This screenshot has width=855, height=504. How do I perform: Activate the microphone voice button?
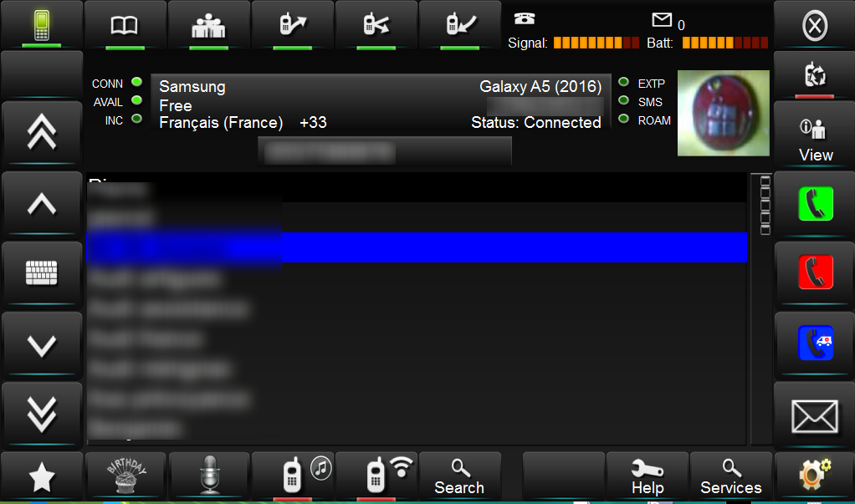click(x=209, y=476)
